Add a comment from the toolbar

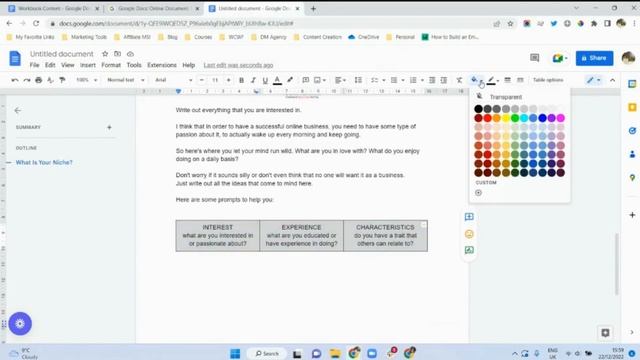(x=305, y=80)
